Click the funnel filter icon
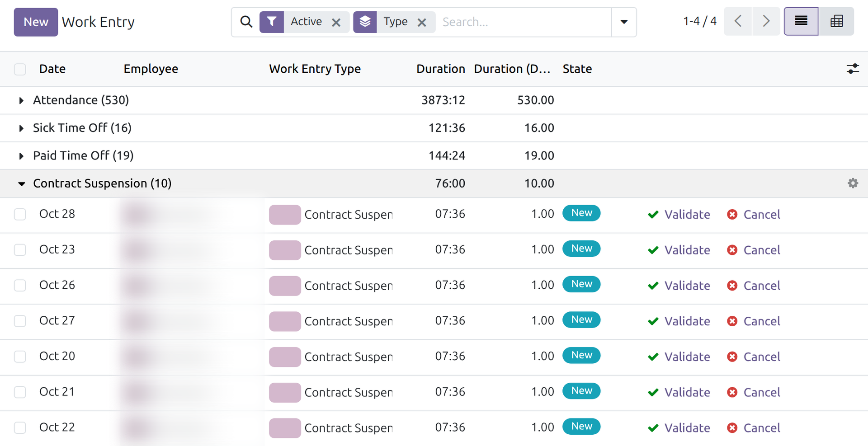This screenshot has height=446, width=868. 272,22
